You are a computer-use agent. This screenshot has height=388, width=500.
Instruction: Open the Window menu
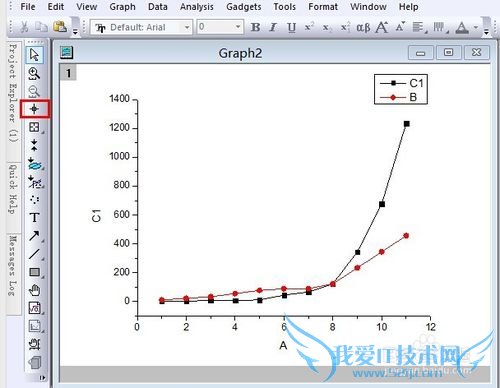click(x=368, y=6)
